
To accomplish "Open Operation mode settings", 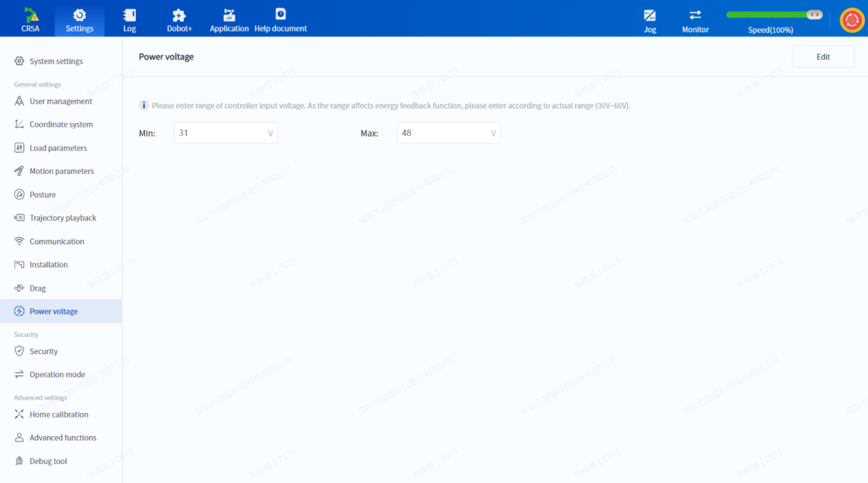I will (x=57, y=374).
